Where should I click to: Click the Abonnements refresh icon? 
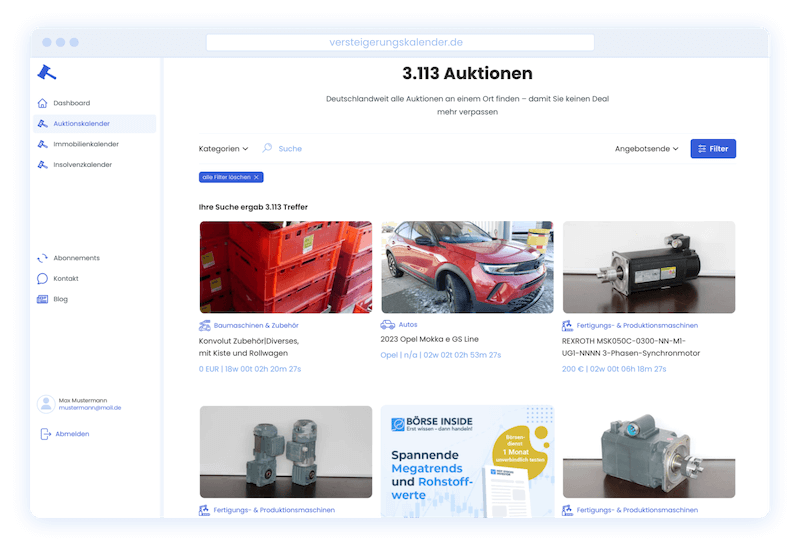[x=42, y=258]
